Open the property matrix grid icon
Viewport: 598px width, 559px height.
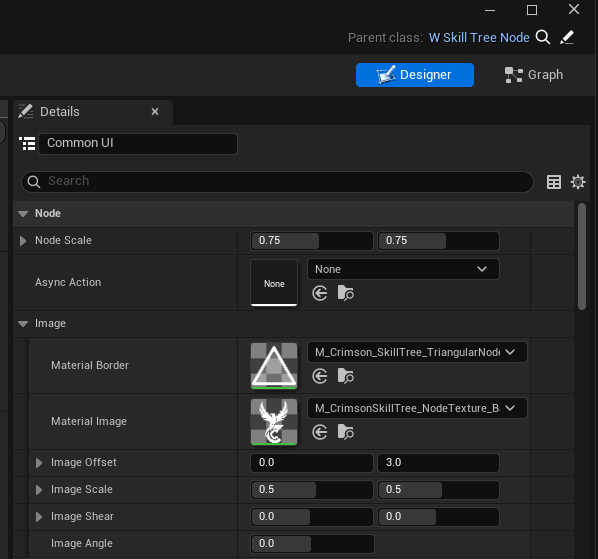pos(554,182)
